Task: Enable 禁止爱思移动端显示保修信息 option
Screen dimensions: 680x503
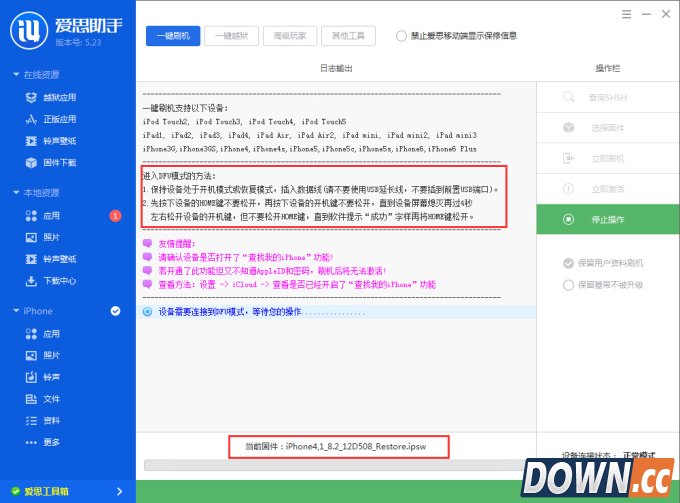Action: point(401,36)
